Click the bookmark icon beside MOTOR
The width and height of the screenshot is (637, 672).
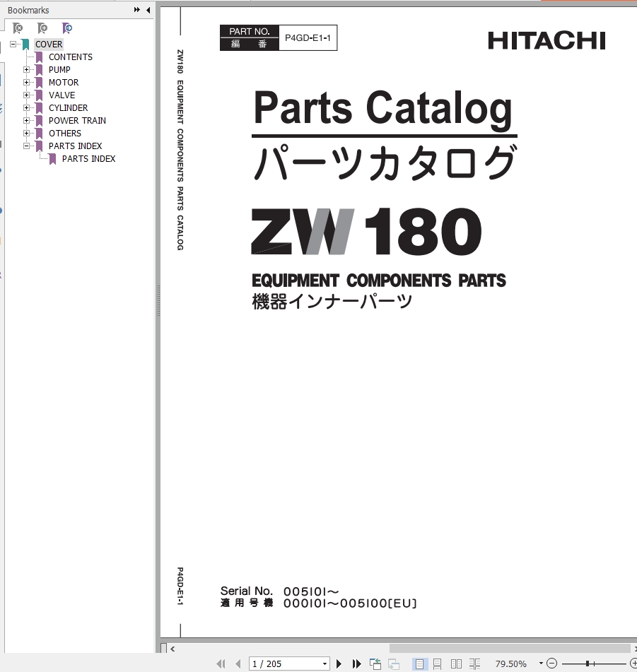tap(39, 82)
